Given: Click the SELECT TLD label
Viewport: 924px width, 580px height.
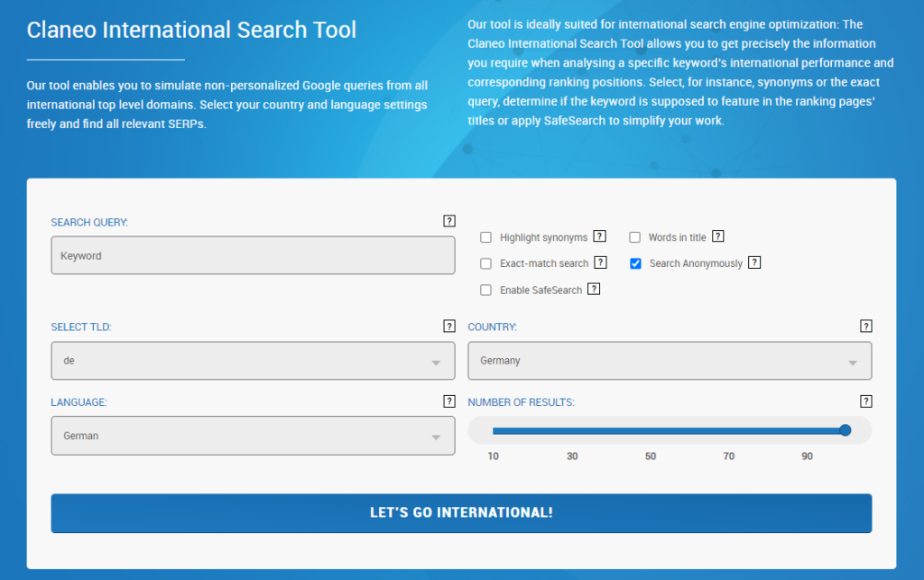Looking at the screenshot, I should point(80,327).
